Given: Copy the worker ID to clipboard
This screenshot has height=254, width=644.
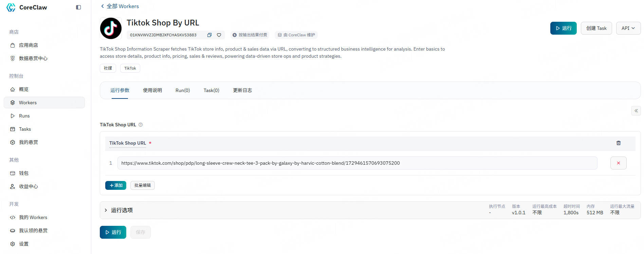Looking at the screenshot, I should [x=209, y=35].
